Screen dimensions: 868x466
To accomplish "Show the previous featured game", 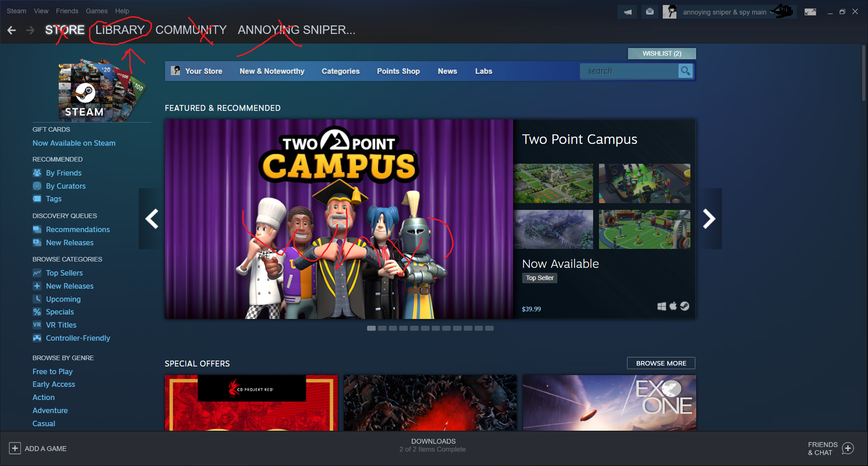I will pos(151,219).
